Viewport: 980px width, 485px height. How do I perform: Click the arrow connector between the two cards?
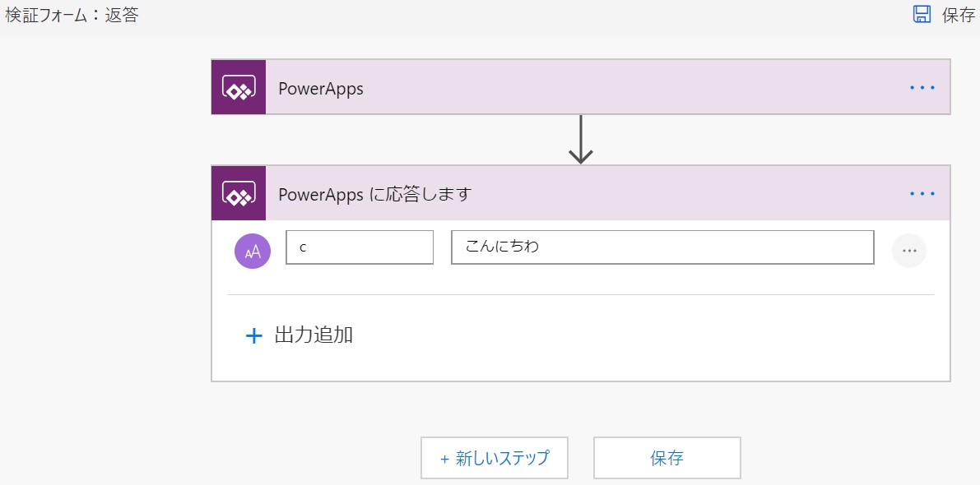(x=583, y=141)
